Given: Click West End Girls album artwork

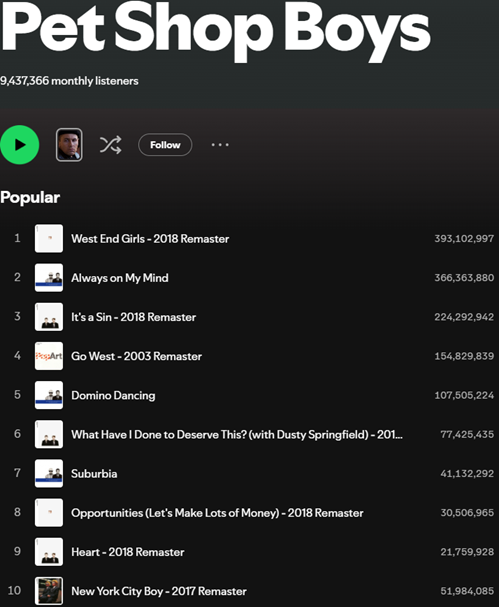Looking at the screenshot, I should 49,238.
